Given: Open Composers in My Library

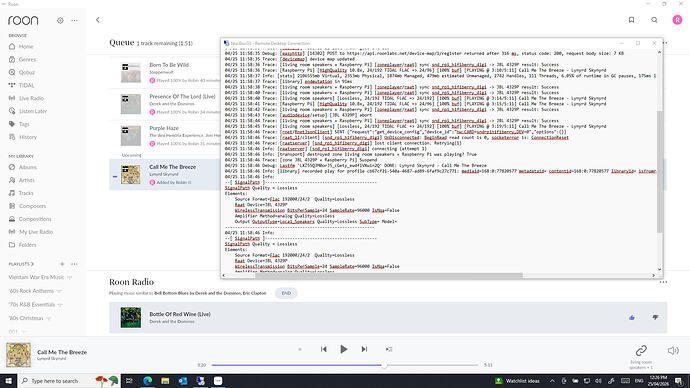Looking at the screenshot, I should [x=32, y=206].
